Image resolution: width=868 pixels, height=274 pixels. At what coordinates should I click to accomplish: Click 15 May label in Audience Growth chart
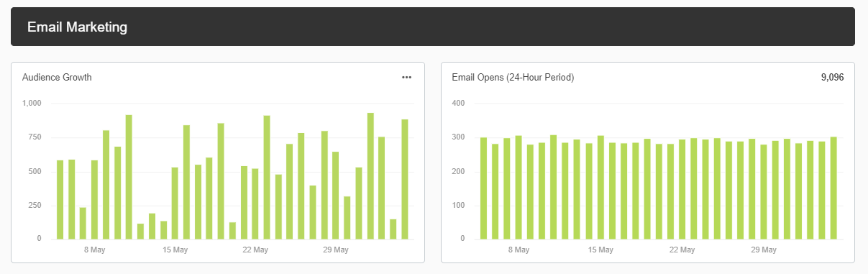(175, 250)
